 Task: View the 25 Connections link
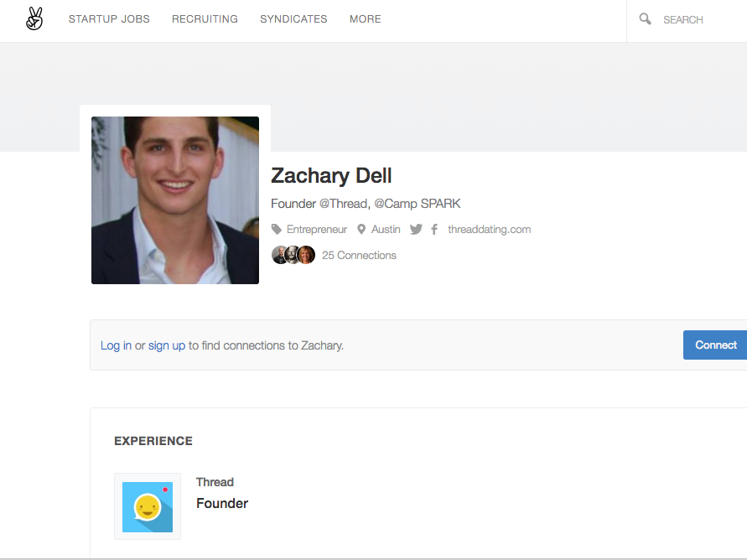click(x=359, y=255)
